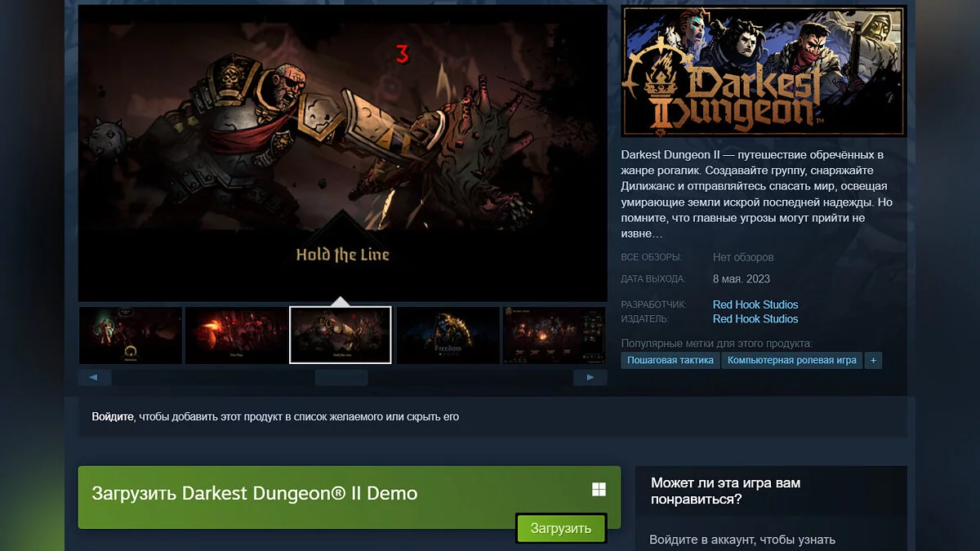Click the right arrow of thumbnail strip
This screenshot has height=551, width=980.
coord(590,377)
